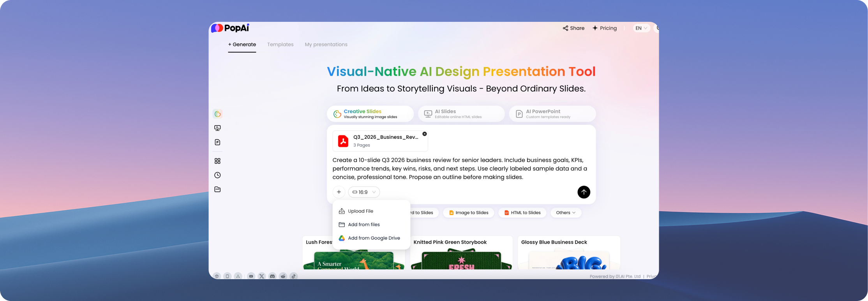Open the 16:9 aspect ratio dropdown
The width and height of the screenshot is (868, 301).
click(x=364, y=192)
